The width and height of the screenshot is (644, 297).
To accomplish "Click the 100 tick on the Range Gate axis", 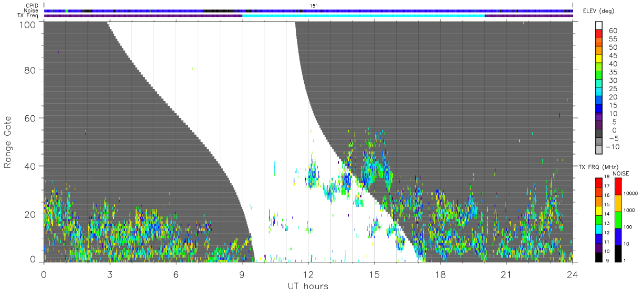I will (x=28, y=24).
